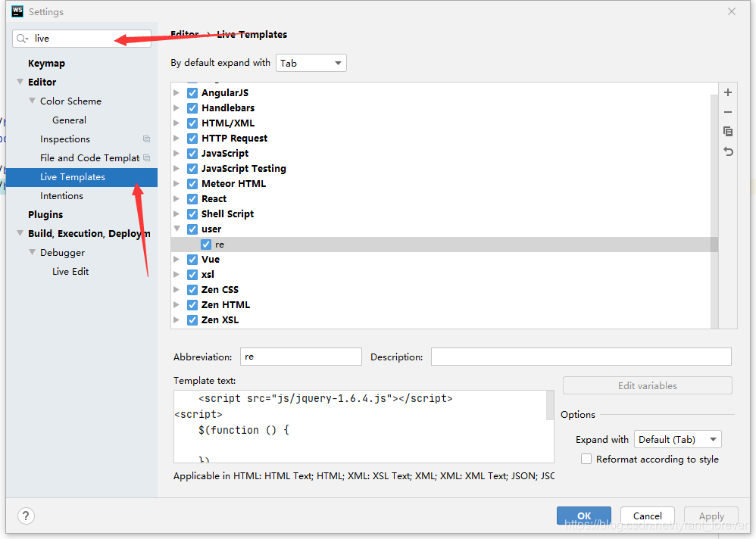
Task: Select Live Templates in the sidebar
Action: [82, 177]
